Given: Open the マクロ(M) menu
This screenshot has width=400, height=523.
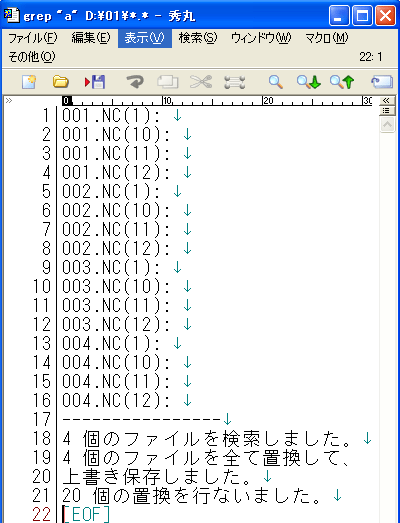Looking at the screenshot, I should (327, 38).
